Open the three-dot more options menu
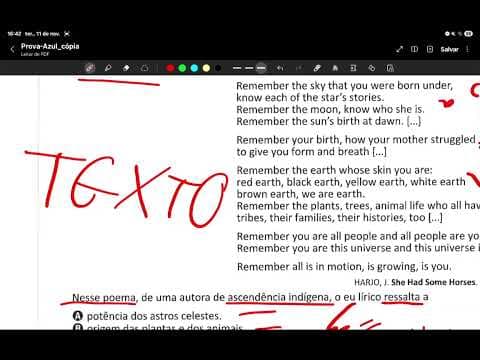The image size is (480, 360). click(468, 49)
